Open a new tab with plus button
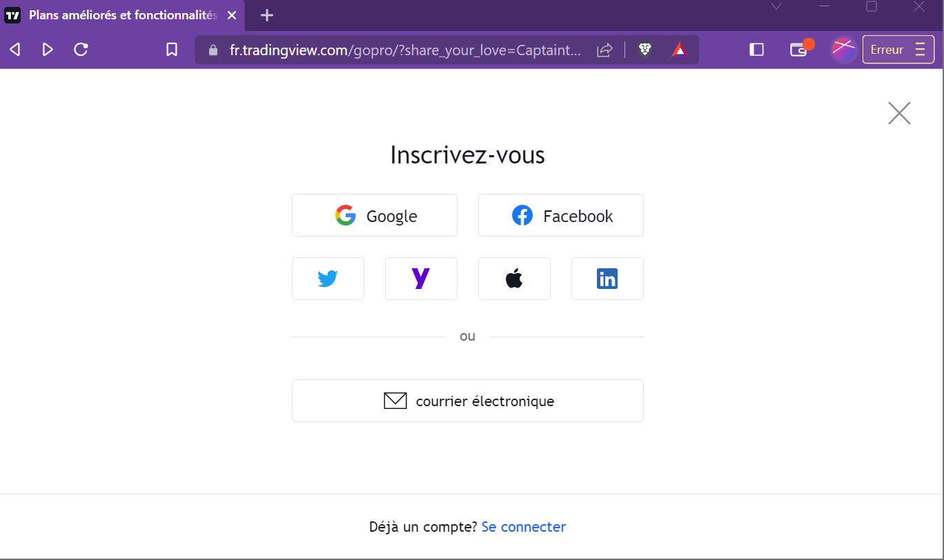 (267, 15)
